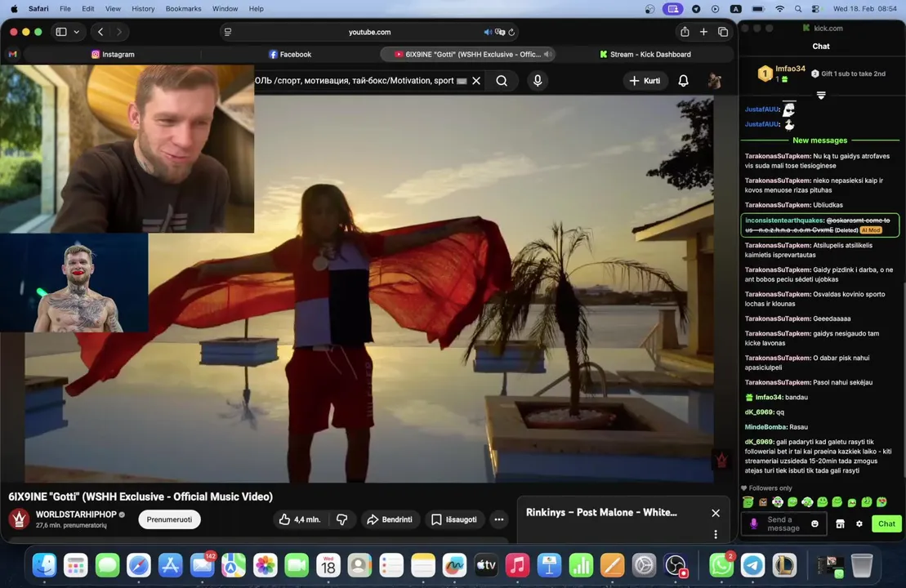Viewport: 906px width, 588px height.
Task: Open the pinned Gmail tab
Action: coord(13,54)
